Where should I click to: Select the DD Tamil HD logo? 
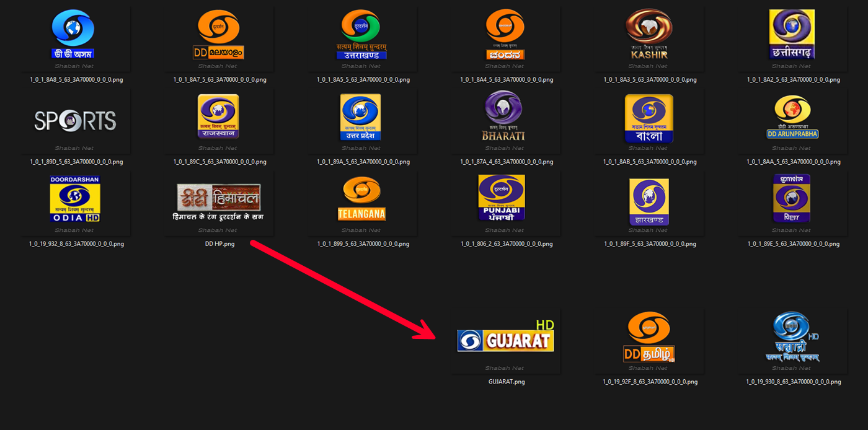[649, 338]
